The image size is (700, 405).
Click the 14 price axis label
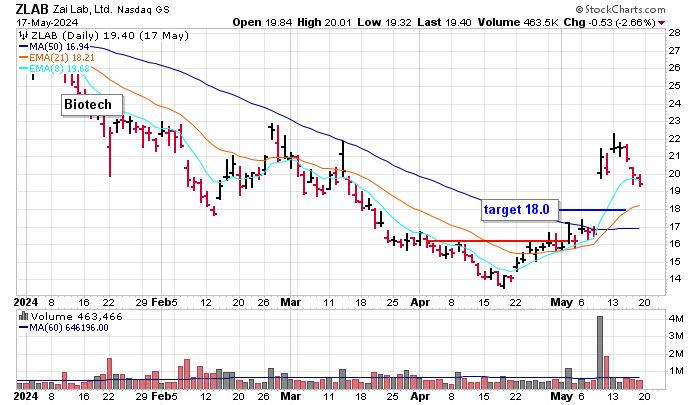(674, 279)
